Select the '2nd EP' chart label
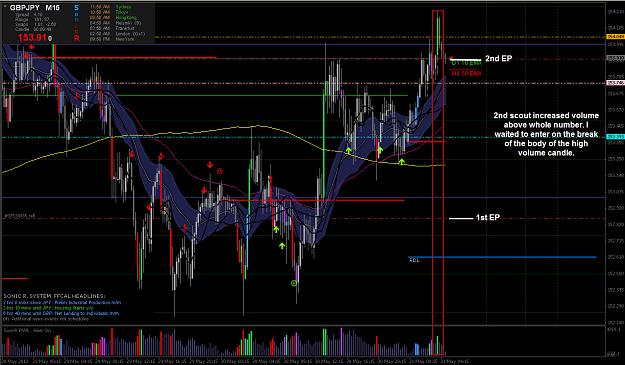This screenshot has height=365, width=625. (x=498, y=59)
